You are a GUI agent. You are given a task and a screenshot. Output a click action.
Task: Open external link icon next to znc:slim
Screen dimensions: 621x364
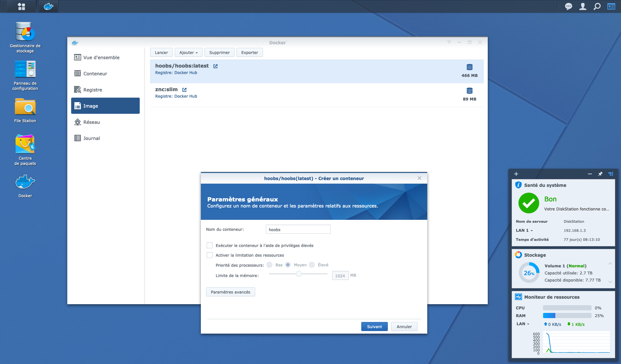pyautogui.click(x=184, y=90)
